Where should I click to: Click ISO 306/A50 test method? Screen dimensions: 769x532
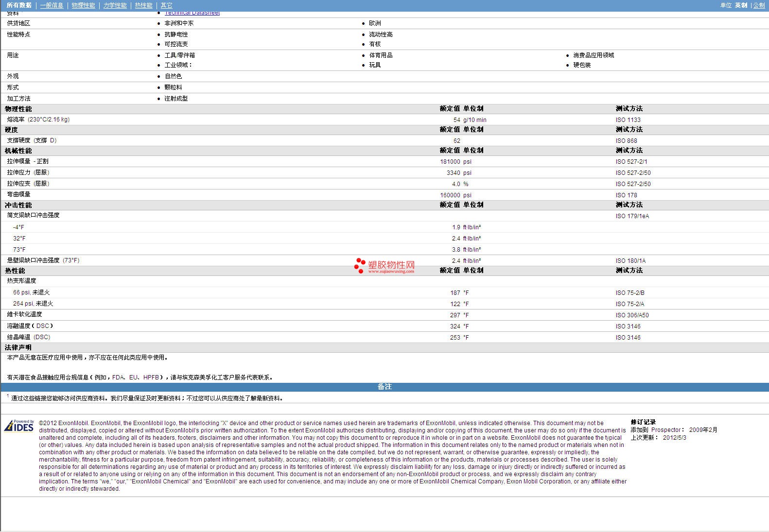(632, 315)
